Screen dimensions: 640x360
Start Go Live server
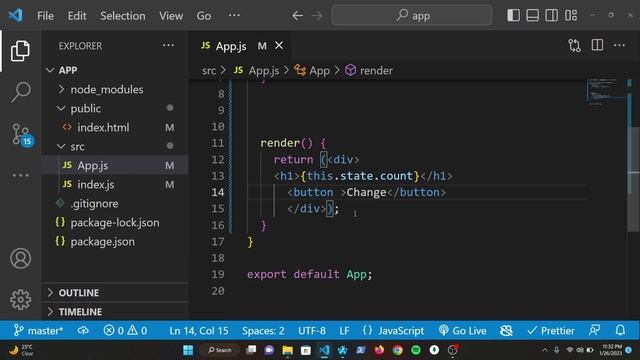pyautogui.click(x=462, y=331)
